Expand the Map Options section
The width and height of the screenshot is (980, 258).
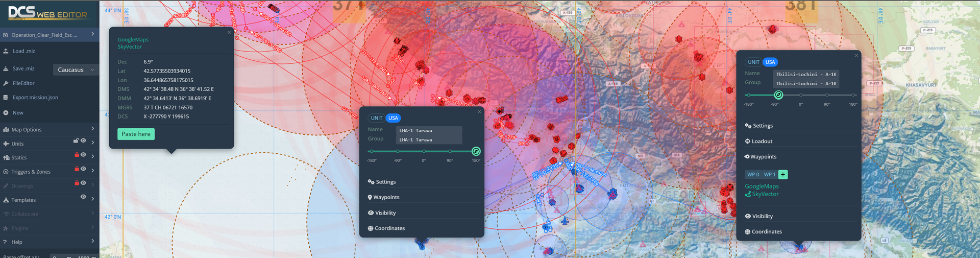click(92, 129)
